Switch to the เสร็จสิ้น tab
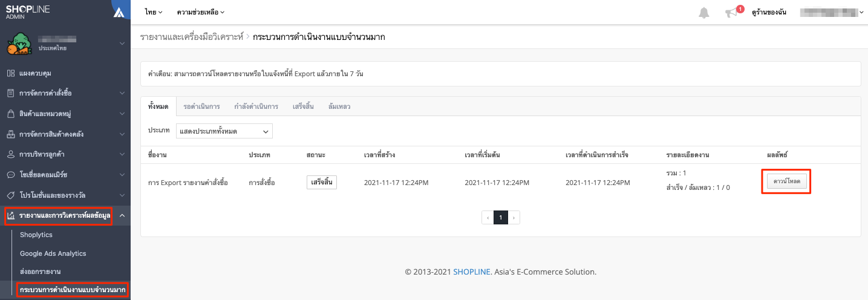The height and width of the screenshot is (300, 868). tap(303, 106)
